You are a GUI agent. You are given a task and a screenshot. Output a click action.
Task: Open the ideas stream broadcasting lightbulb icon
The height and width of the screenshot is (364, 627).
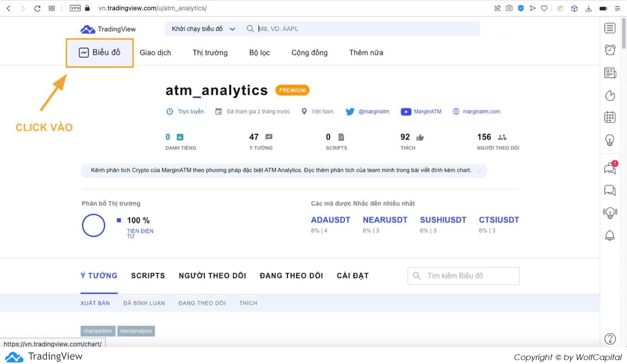tap(610, 213)
